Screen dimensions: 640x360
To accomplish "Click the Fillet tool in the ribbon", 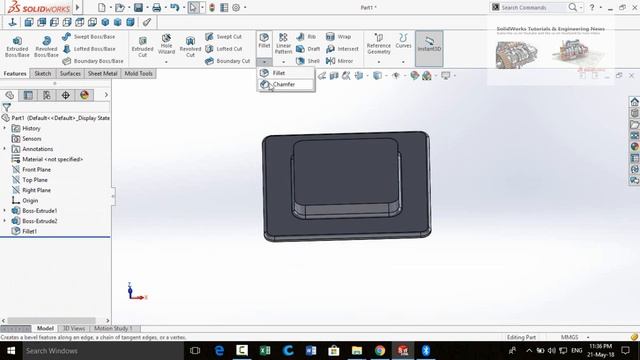I will pyautogui.click(x=264, y=41).
